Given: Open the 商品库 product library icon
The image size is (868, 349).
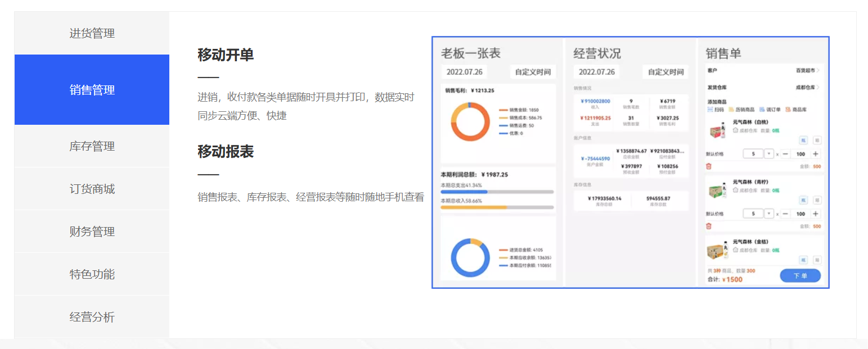Looking at the screenshot, I should tap(788, 110).
